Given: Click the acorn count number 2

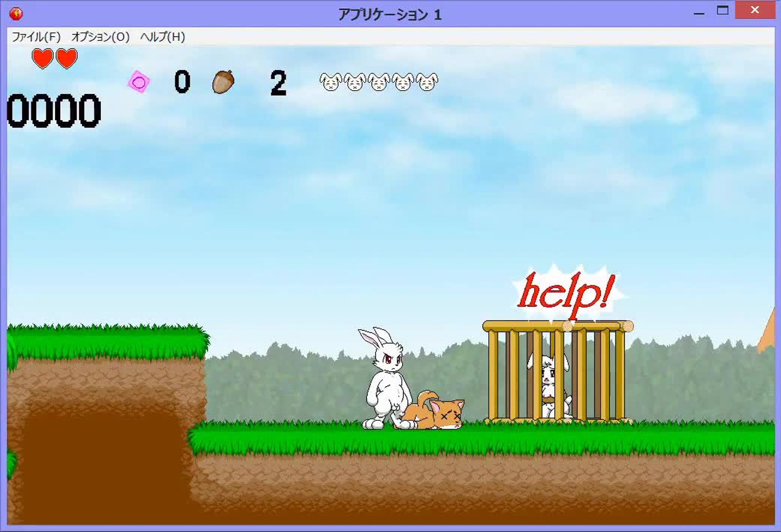Looking at the screenshot, I should point(278,83).
